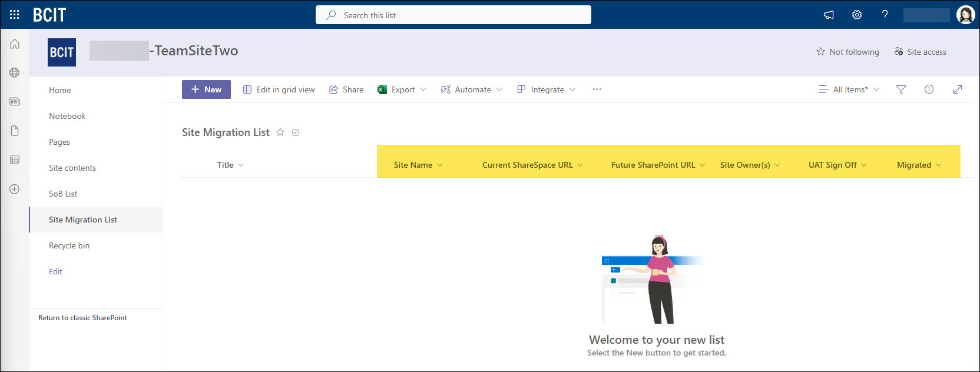980x372 pixels.
Task: Expand content to full screen arrow icon
Action: pos(958,89)
